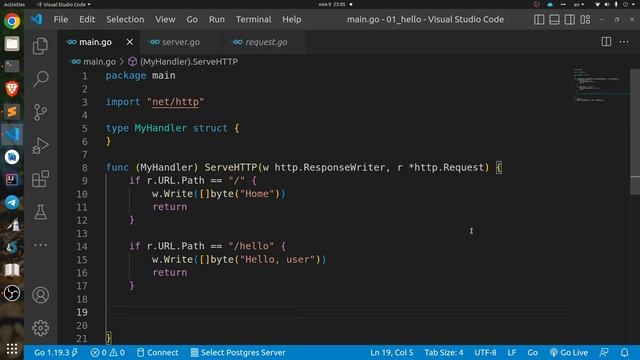The height and width of the screenshot is (360, 640).
Task: Open the Terminal menu
Action: pos(253,19)
